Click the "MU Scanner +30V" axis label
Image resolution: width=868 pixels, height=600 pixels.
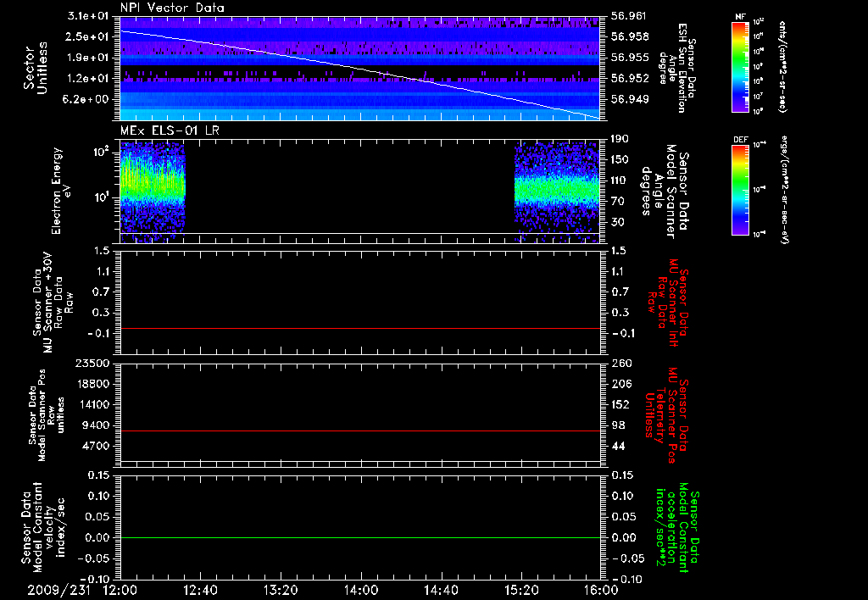(50, 303)
